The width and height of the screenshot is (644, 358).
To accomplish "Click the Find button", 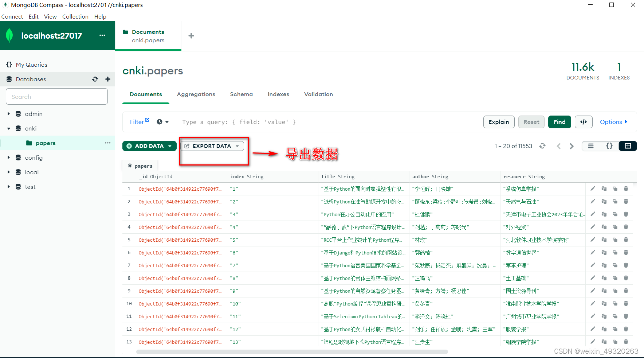I will 559,122.
